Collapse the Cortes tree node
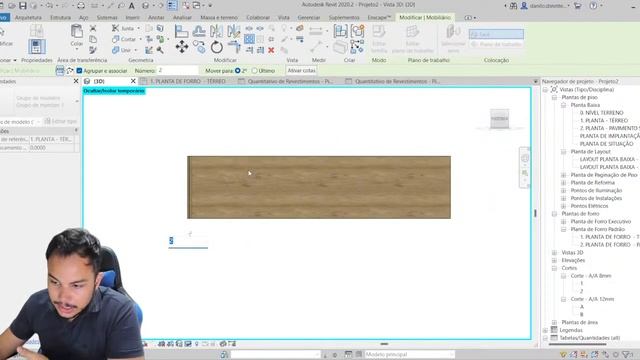 pyautogui.click(x=554, y=268)
